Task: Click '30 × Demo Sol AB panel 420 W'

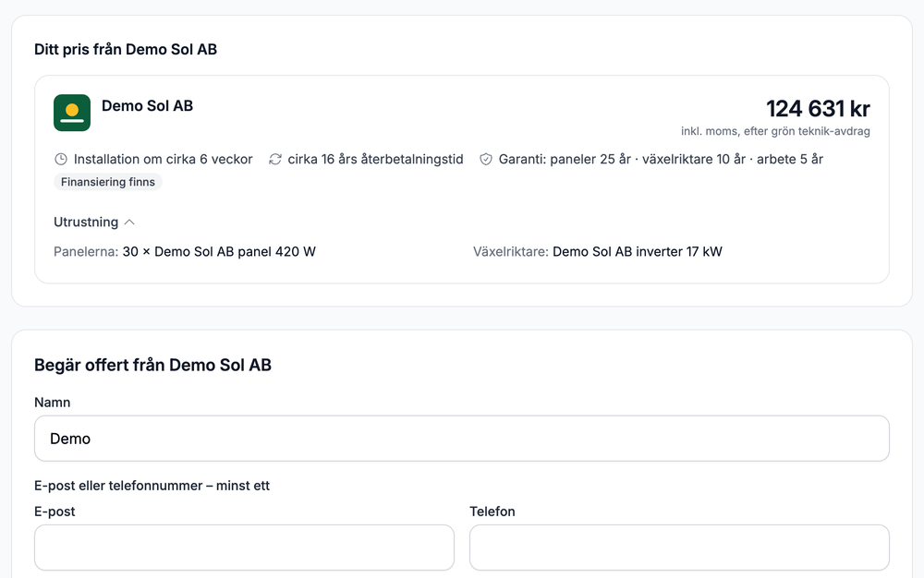Action: [x=219, y=252]
